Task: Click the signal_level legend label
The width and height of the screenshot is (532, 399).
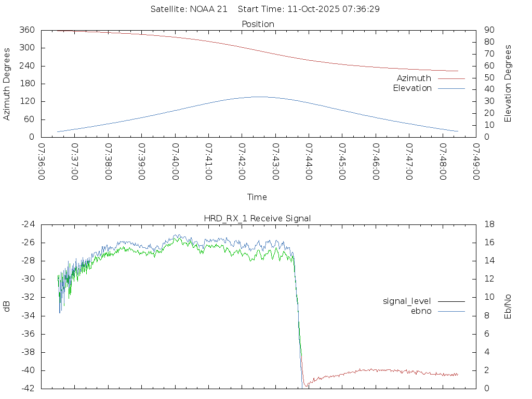Action: click(407, 301)
